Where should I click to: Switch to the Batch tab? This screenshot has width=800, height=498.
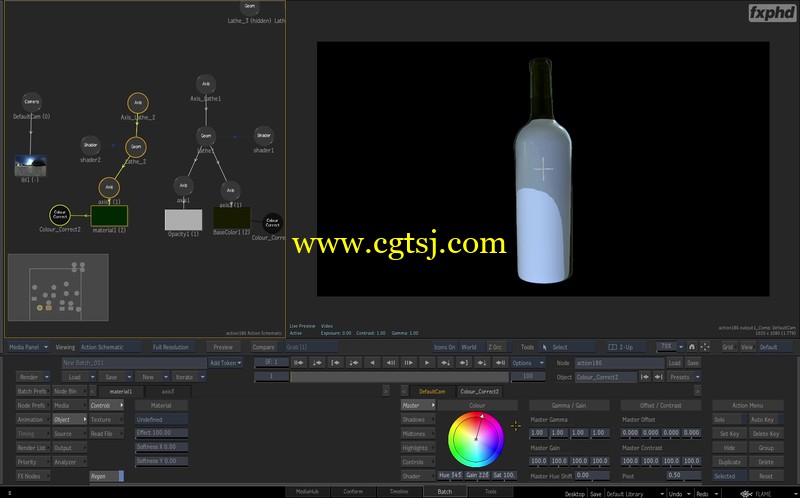(445, 492)
